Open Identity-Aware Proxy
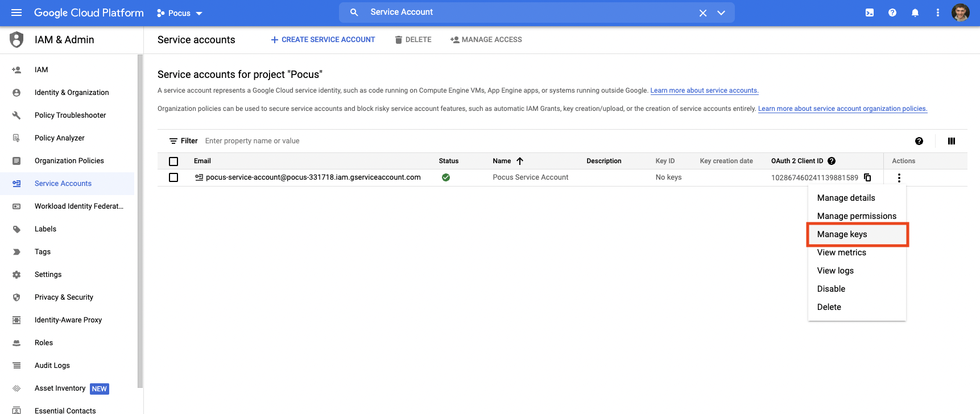Image resolution: width=980 pixels, height=414 pixels. coord(68,320)
